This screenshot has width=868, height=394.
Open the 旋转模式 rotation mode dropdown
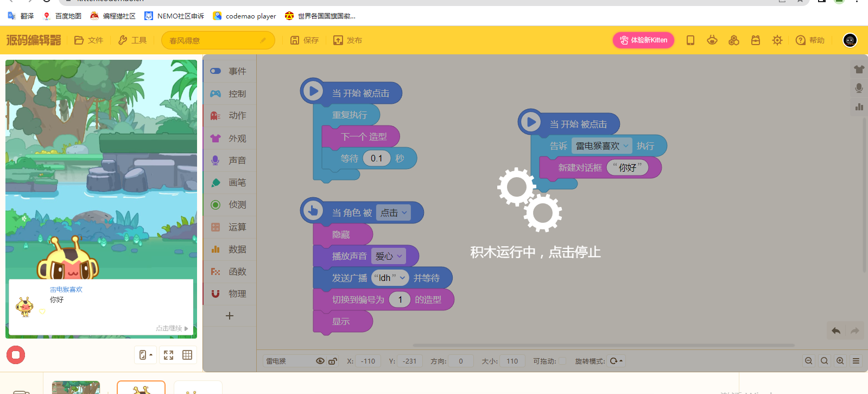(x=616, y=361)
